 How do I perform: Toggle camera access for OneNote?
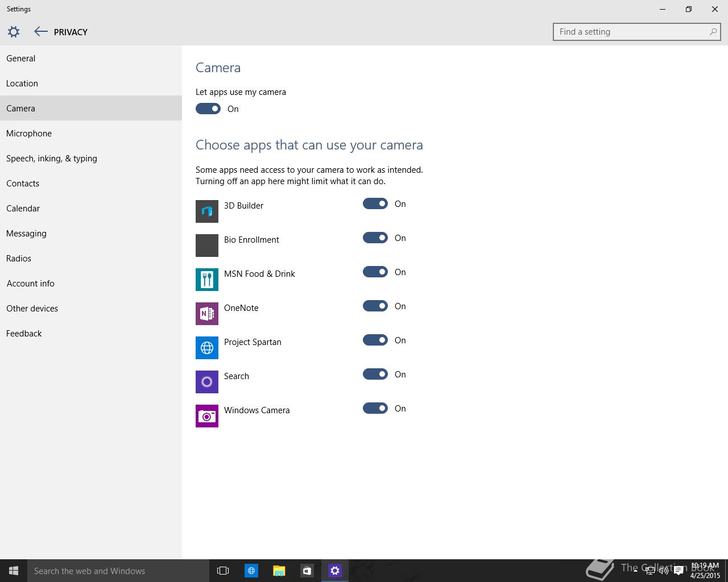375,306
